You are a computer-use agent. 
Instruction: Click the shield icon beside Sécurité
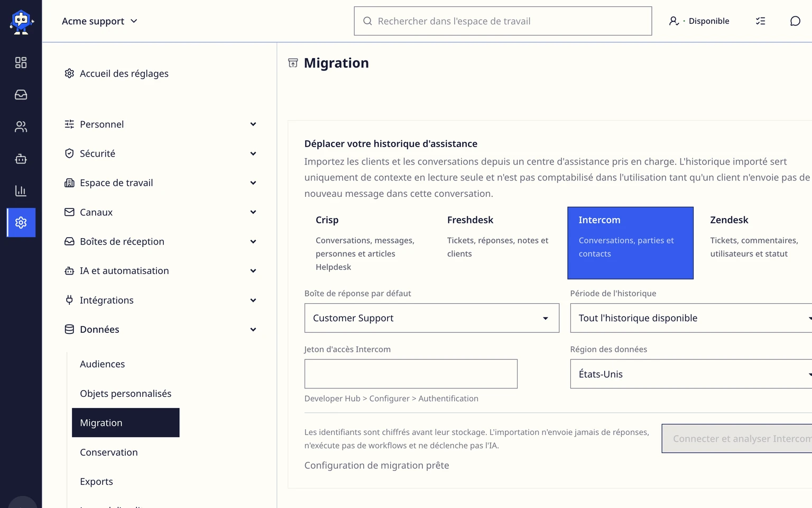click(69, 153)
